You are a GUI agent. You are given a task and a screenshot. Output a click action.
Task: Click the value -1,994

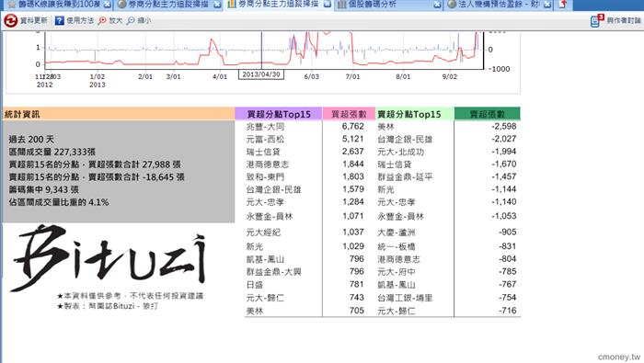[503, 152]
